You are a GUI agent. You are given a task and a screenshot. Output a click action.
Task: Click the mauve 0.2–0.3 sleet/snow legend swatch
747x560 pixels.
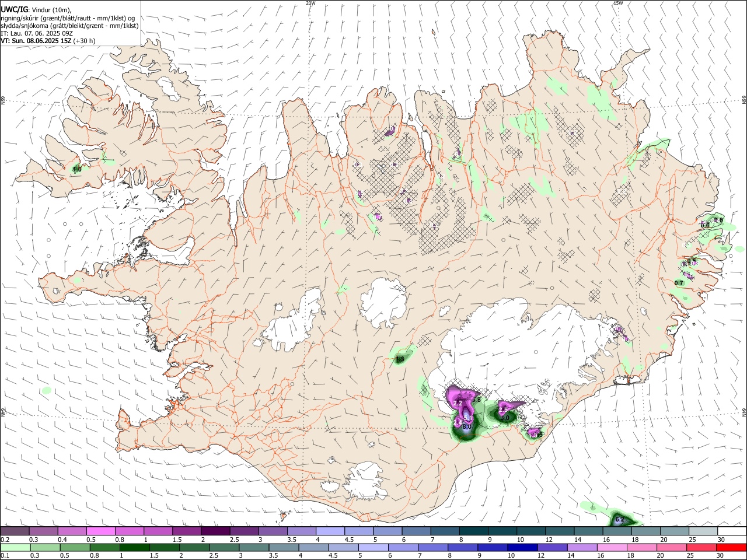[x=15, y=531]
